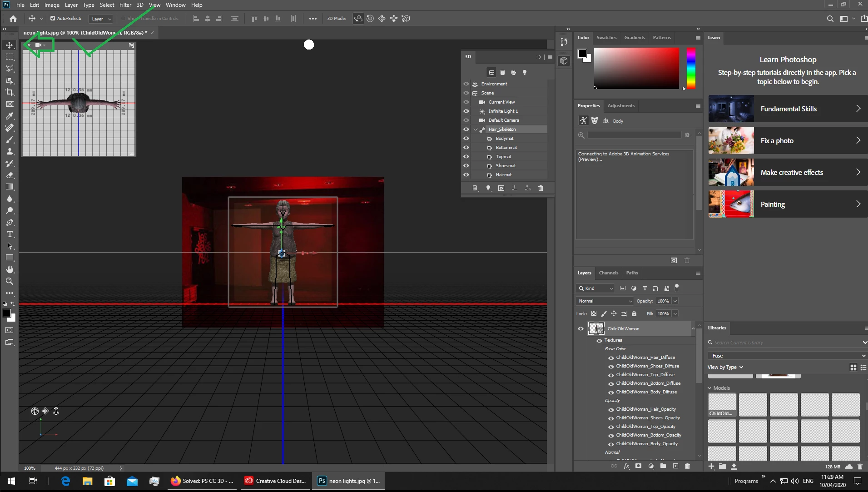Switch to the Channels tab
The image size is (868, 492).
[x=609, y=273]
